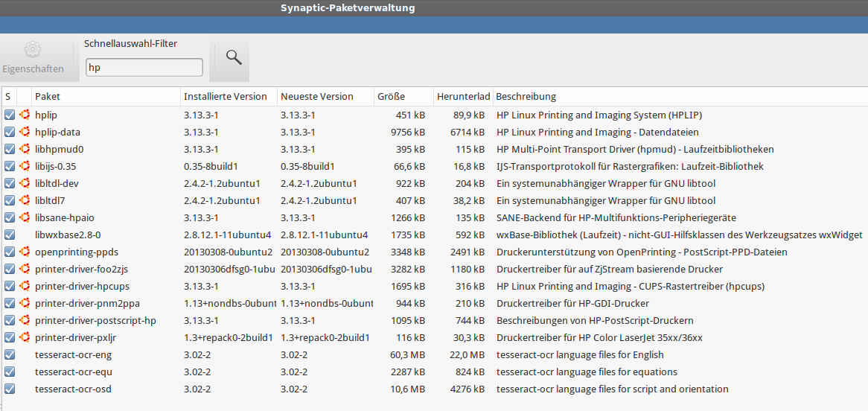Sort by Größe column header
The width and height of the screenshot is (868, 411).
(x=403, y=97)
